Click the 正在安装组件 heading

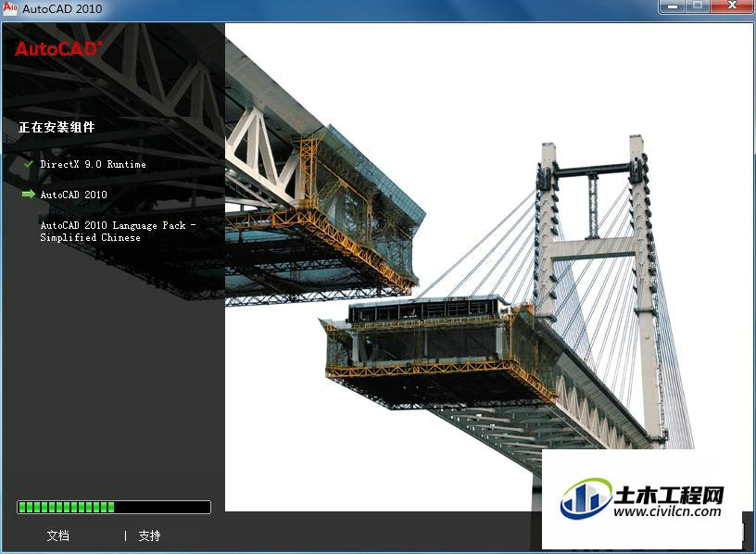click(x=57, y=127)
